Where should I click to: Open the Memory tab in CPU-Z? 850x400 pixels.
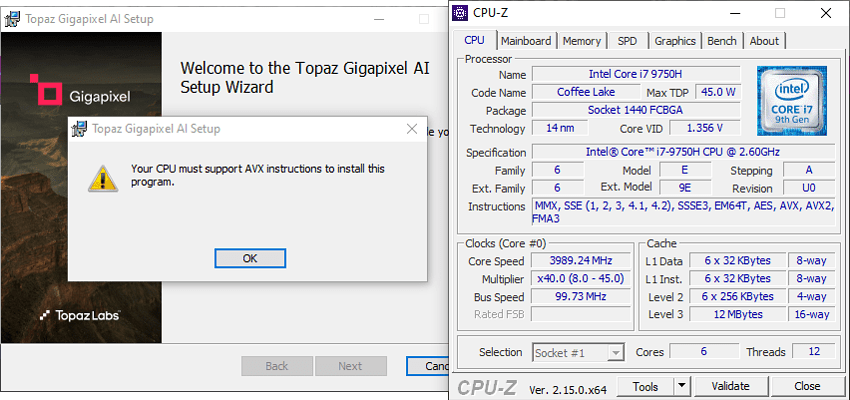582,41
